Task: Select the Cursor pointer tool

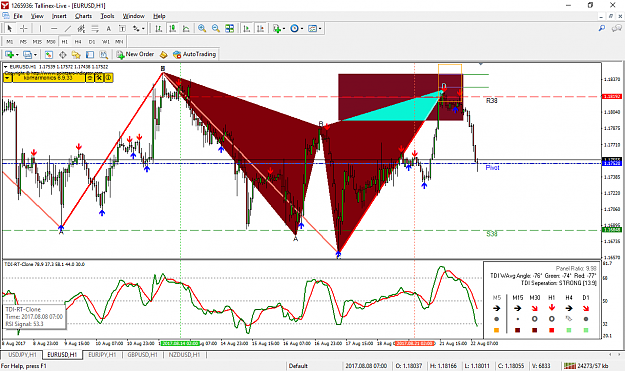Action: [10, 28]
